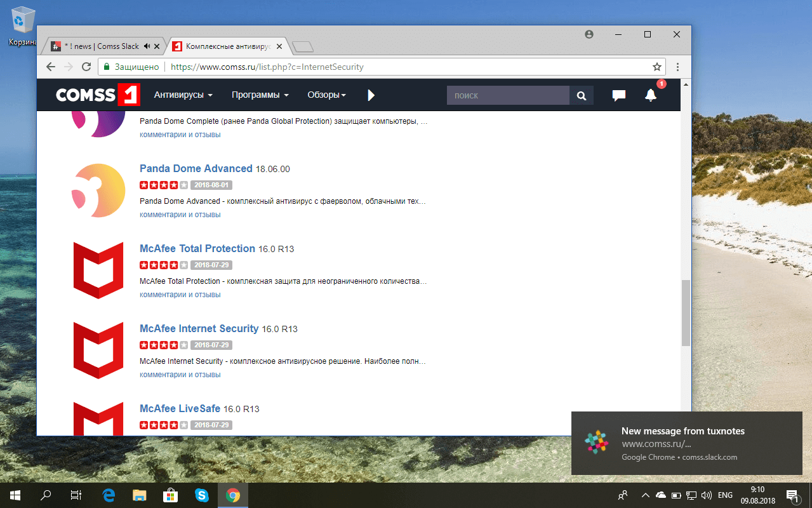The image size is (812, 508).
Task: Open comments under McAfee Total Protection
Action: click(180, 295)
